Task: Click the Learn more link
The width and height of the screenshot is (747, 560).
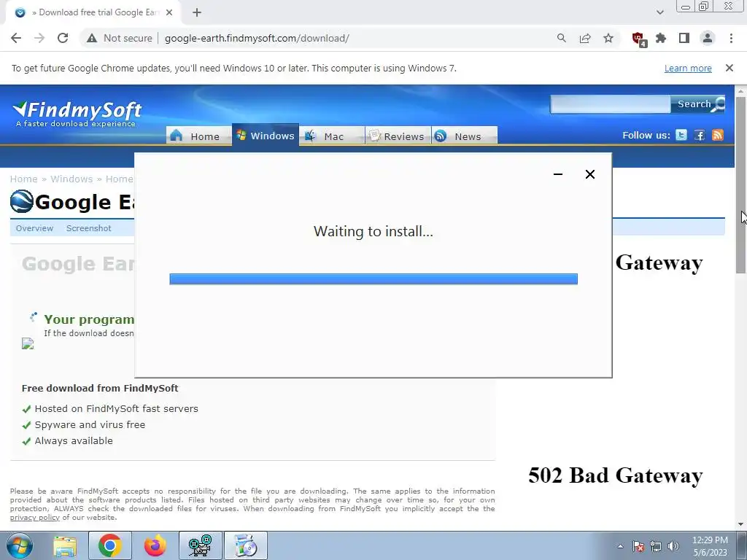Action: tap(688, 68)
